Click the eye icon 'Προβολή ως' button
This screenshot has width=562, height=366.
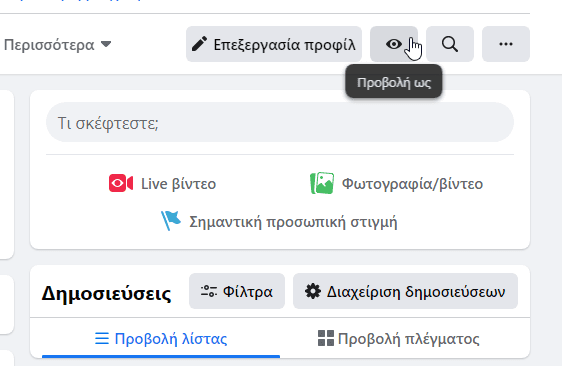click(394, 44)
